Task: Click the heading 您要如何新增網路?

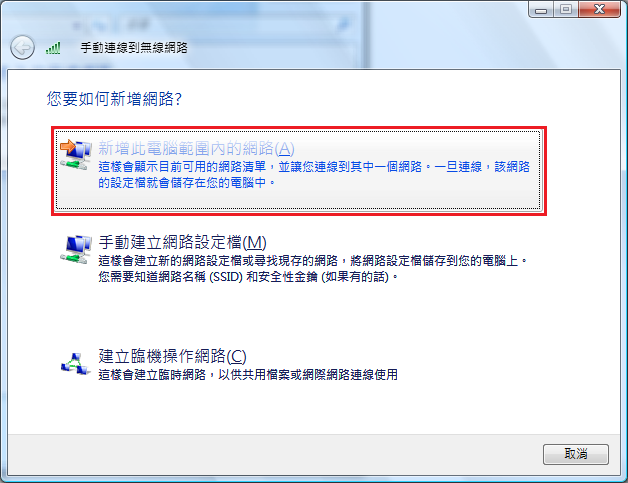Action: (114, 99)
